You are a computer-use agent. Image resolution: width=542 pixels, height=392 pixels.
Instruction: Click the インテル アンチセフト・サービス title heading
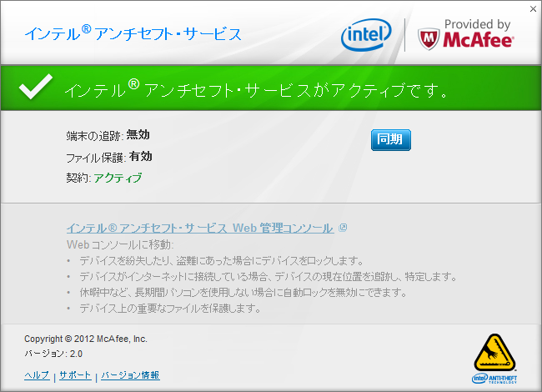133,33
